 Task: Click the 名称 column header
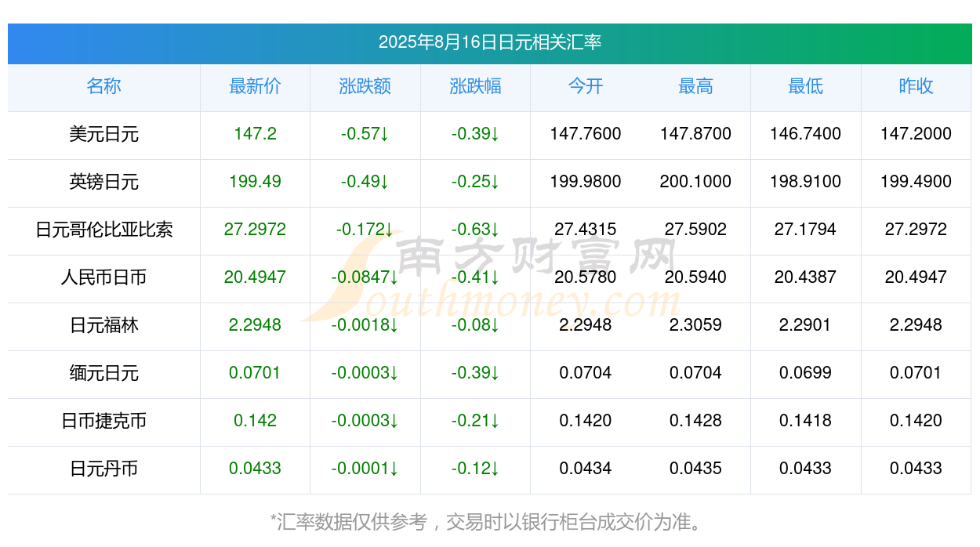click(103, 86)
